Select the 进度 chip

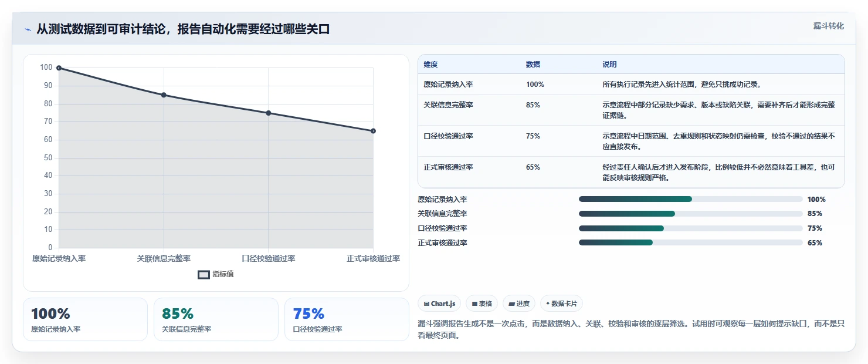click(x=519, y=304)
